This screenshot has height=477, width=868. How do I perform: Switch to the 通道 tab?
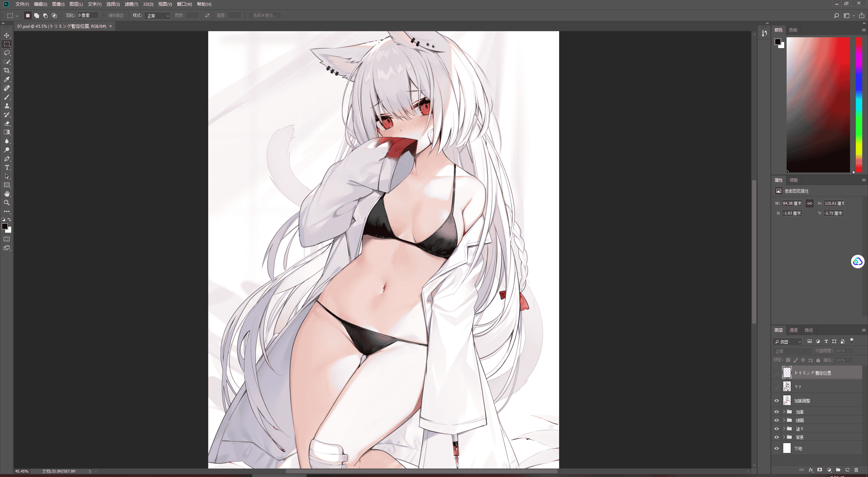(x=793, y=330)
